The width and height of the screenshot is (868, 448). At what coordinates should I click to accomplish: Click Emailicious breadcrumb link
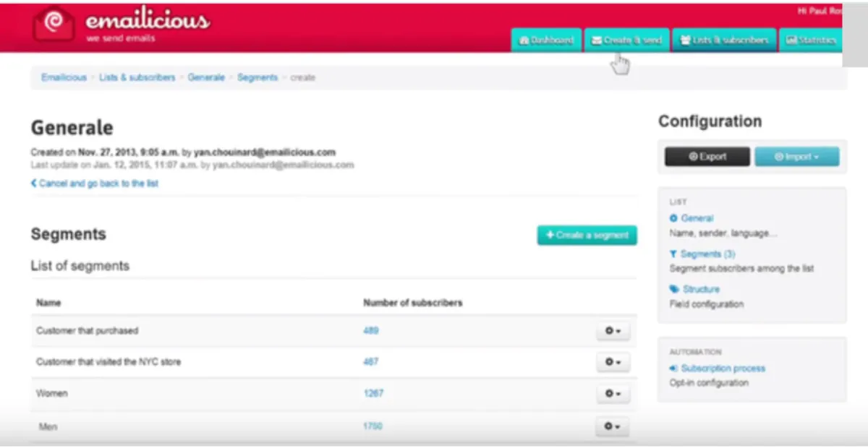[64, 77]
